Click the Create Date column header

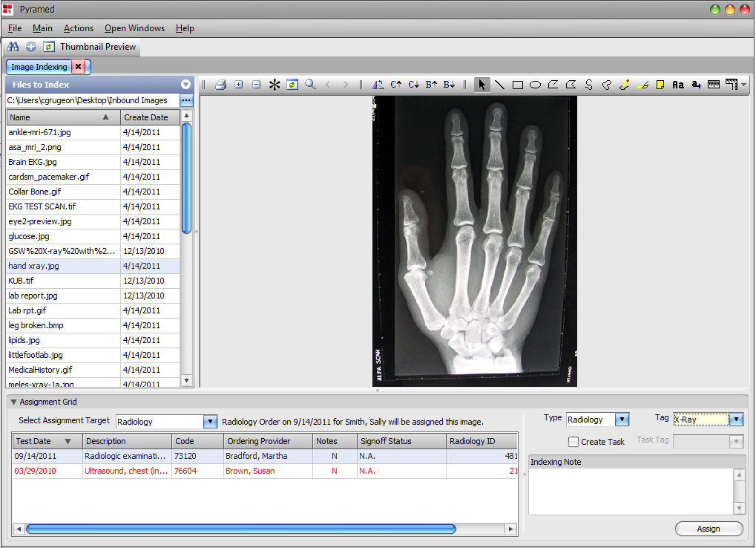click(151, 117)
